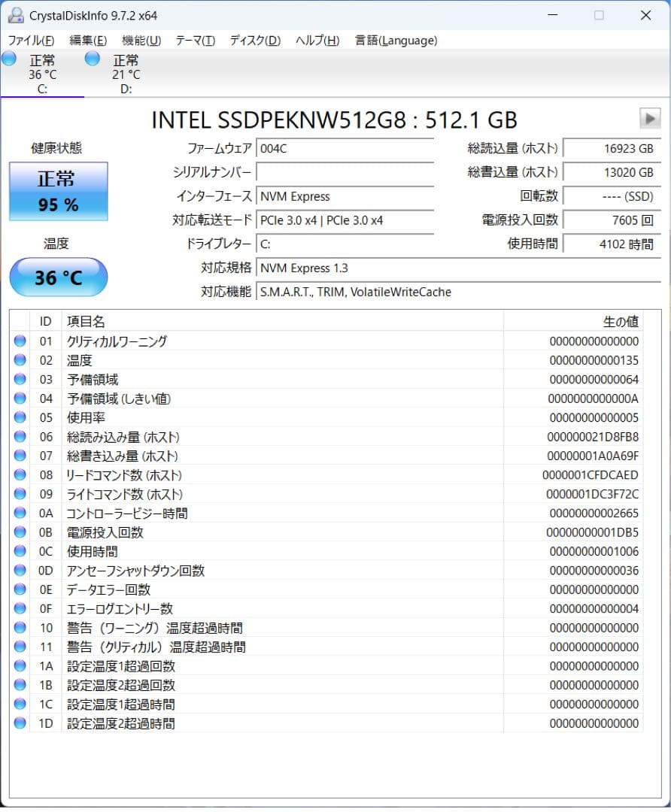The height and width of the screenshot is (812, 671).
Task: Click the 温度 label above temperature button
Action: point(56,243)
